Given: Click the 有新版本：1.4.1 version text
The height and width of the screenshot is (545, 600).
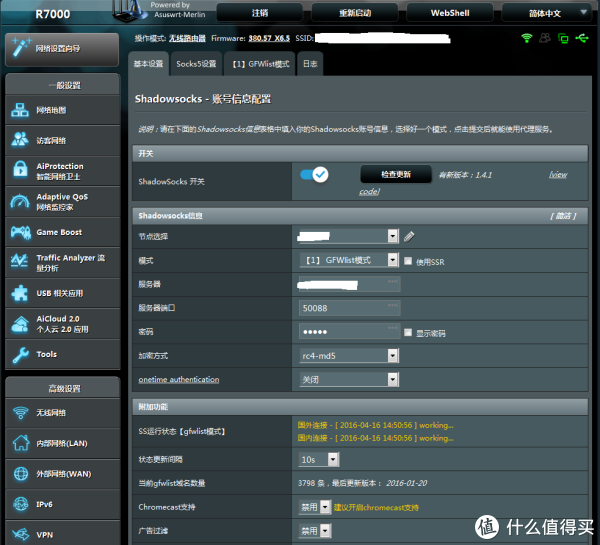Looking at the screenshot, I should pos(465,175).
